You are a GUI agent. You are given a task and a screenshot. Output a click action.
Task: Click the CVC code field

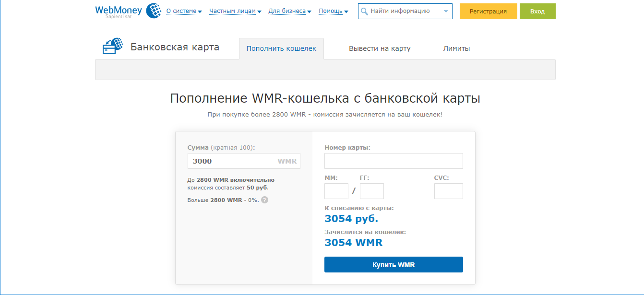(x=448, y=191)
